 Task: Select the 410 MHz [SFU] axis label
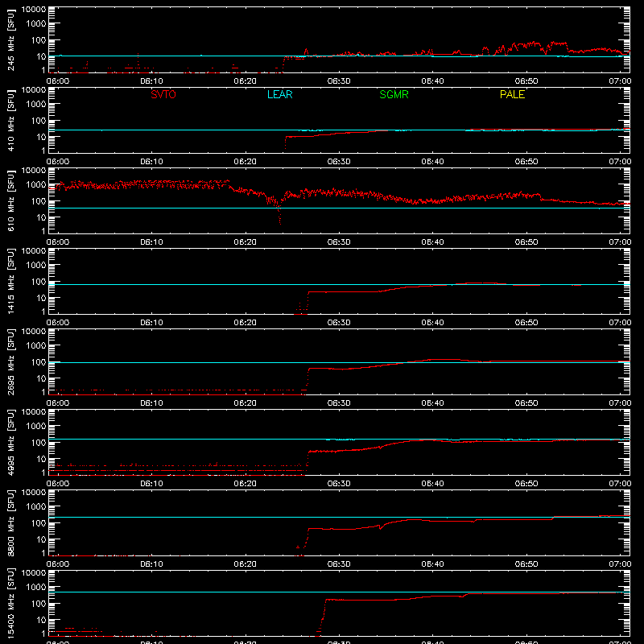pyautogui.click(x=11, y=120)
